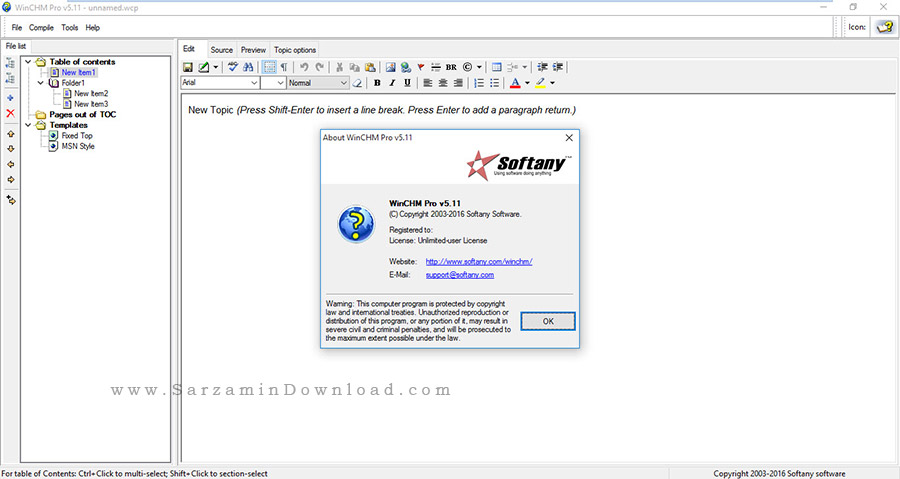Select Pages out of TOC folder
900x479 pixels.
click(x=83, y=115)
